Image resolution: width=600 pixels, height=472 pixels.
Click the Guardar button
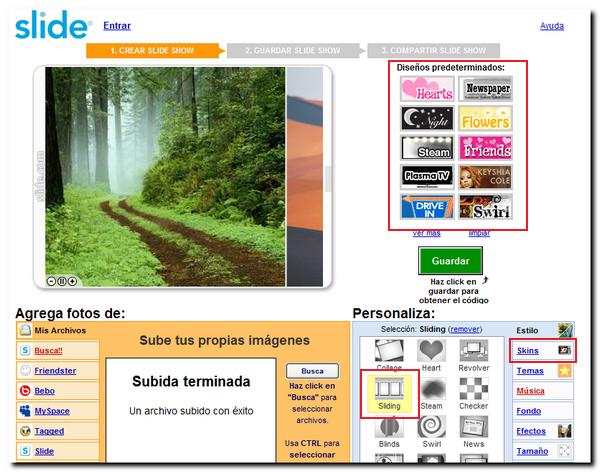coord(450,261)
